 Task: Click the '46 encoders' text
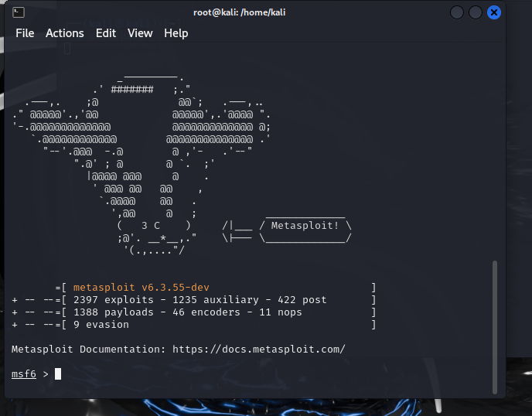pos(206,312)
